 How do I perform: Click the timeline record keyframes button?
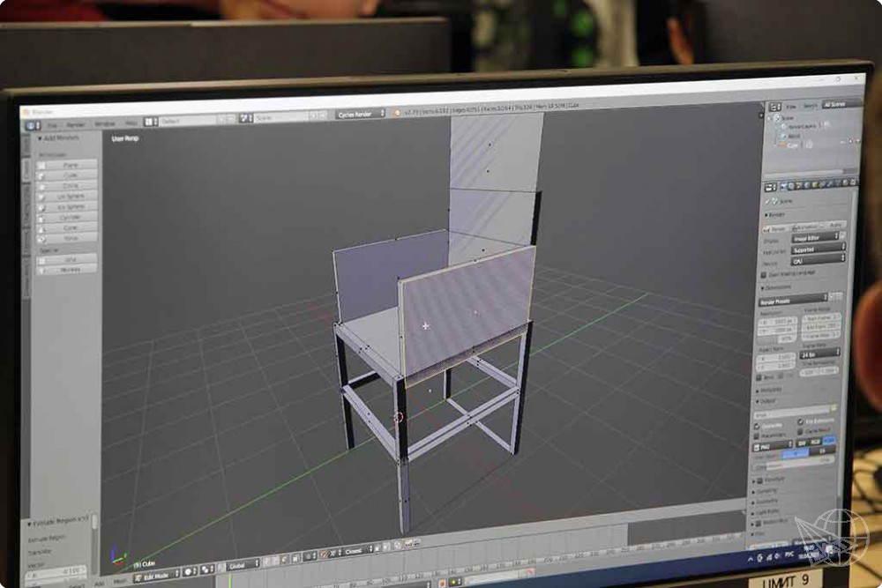442,583
